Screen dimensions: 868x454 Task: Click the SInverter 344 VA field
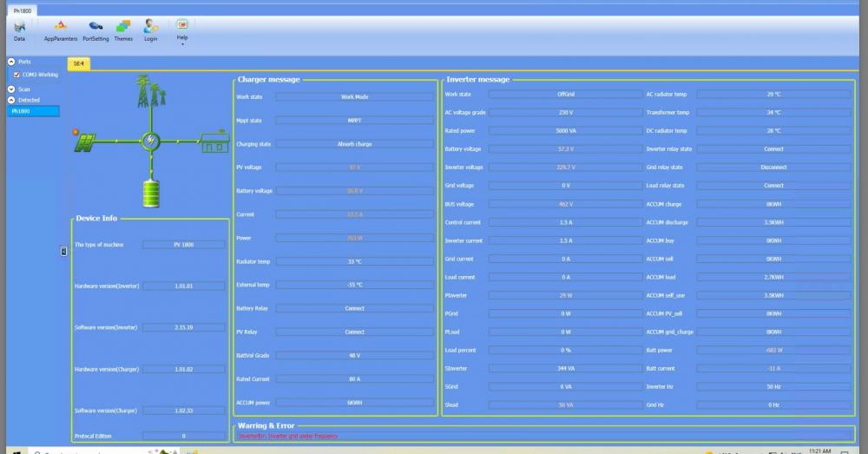click(565, 369)
